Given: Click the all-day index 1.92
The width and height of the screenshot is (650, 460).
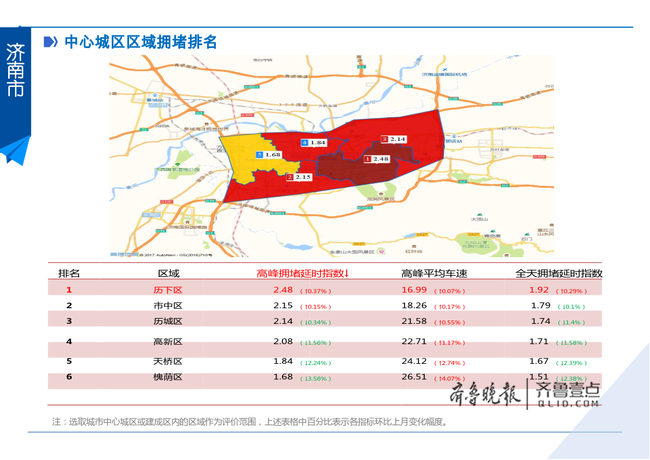Looking at the screenshot, I should [539, 290].
